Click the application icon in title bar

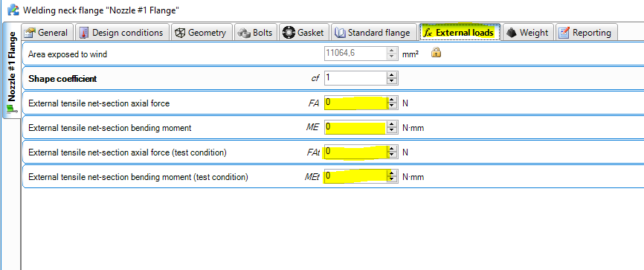pos(13,9)
